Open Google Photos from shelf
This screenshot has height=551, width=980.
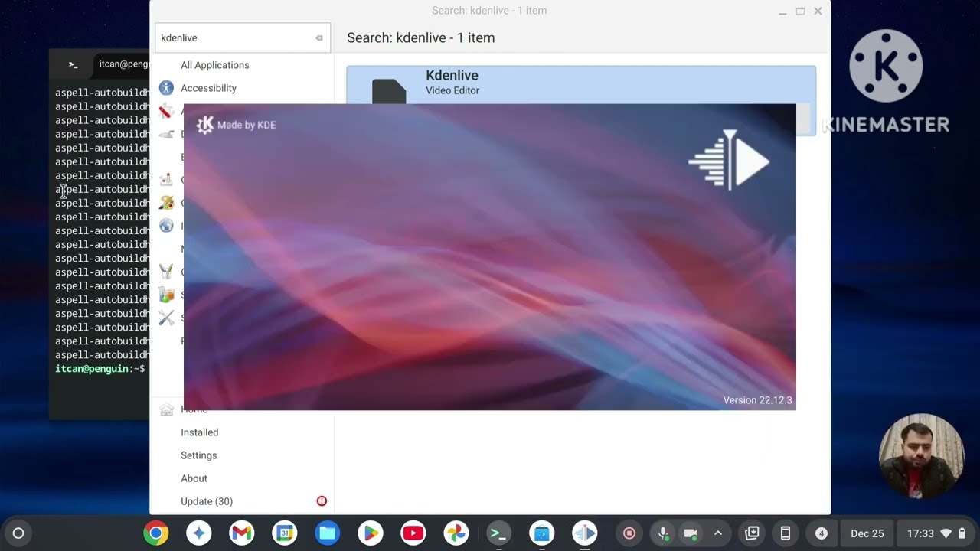coord(456,533)
